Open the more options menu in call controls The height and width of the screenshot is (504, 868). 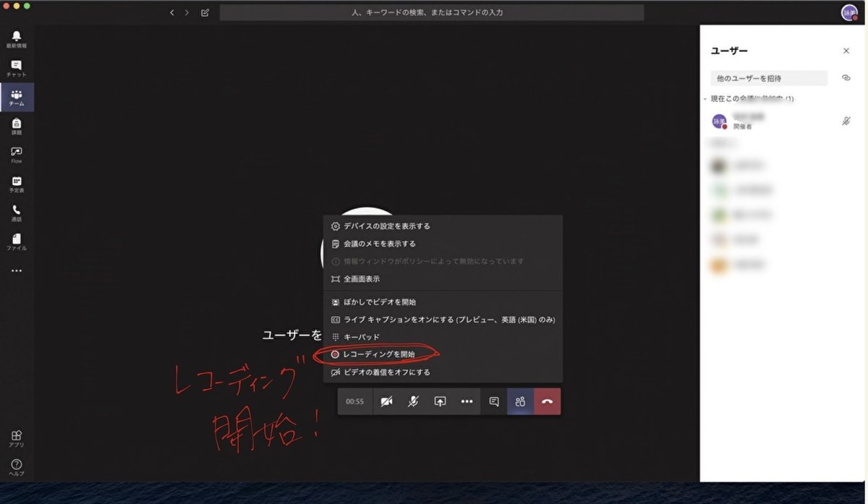tap(467, 401)
